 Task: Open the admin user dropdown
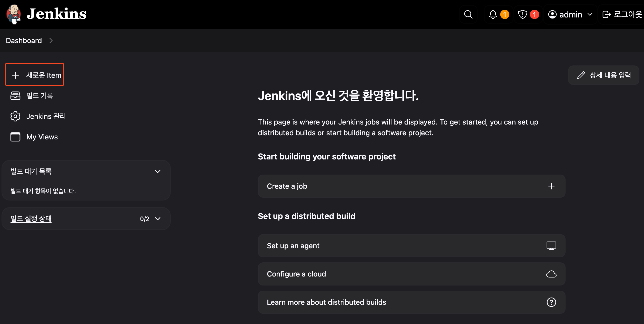click(570, 14)
